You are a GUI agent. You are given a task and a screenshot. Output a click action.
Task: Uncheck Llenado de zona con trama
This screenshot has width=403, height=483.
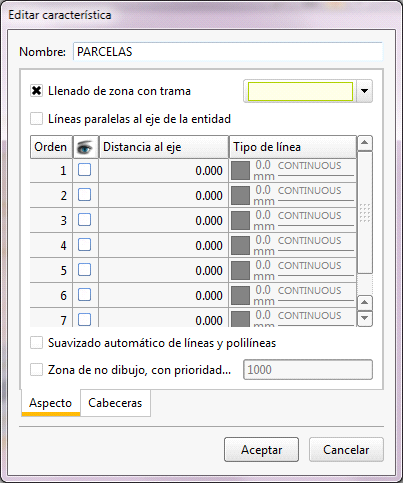tap(36, 91)
